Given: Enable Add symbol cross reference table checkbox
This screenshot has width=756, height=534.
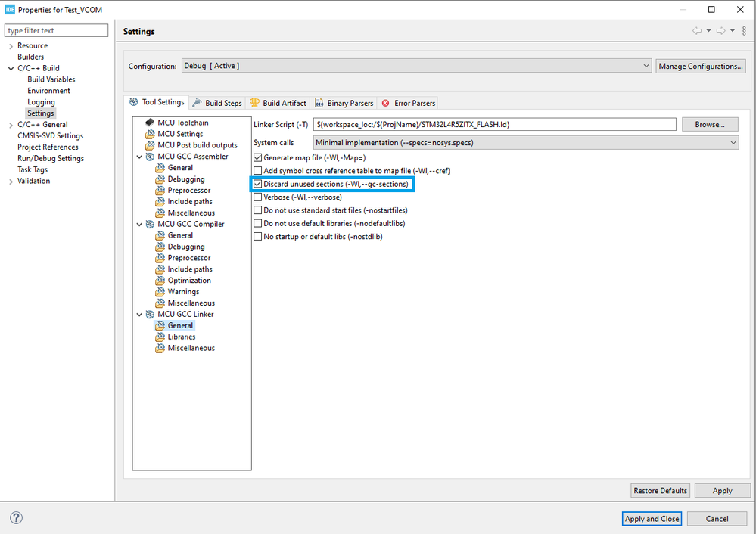Looking at the screenshot, I should (x=258, y=171).
